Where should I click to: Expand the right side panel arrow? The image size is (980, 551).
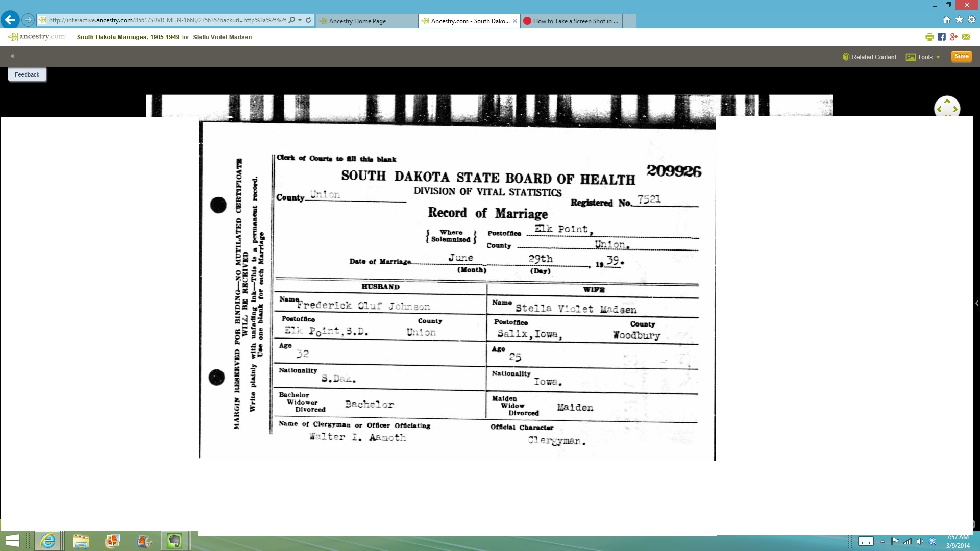click(x=976, y=303)
